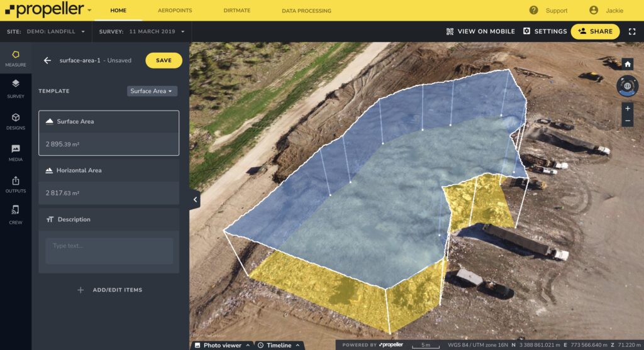Click the View on Mobile label

(x=486, y=31)
